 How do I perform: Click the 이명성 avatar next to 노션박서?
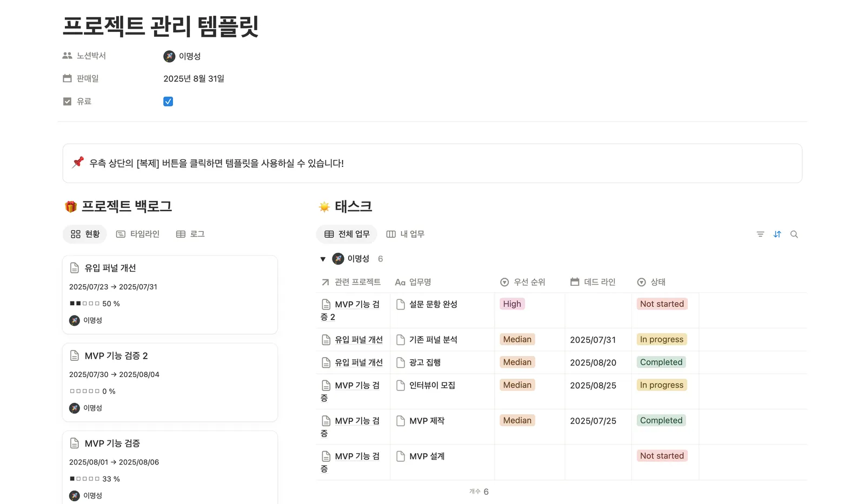[x=169, y=56]
